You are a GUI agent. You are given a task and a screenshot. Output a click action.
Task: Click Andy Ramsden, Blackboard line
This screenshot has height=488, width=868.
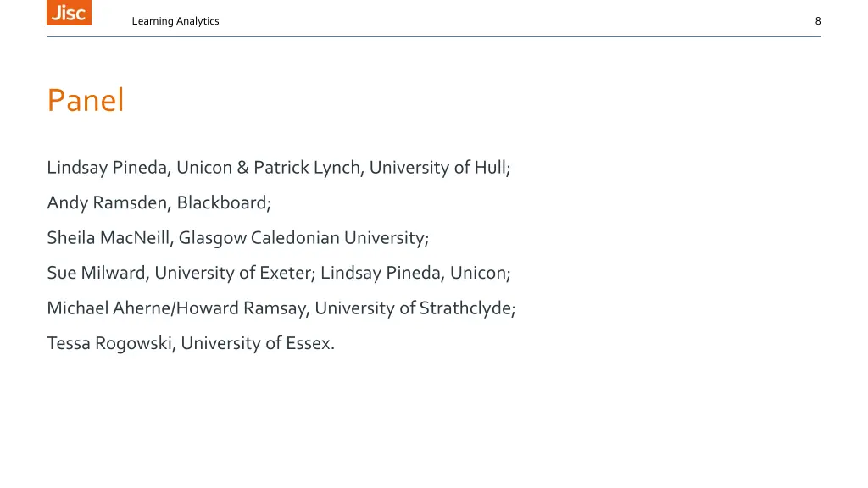pos(159,203)
